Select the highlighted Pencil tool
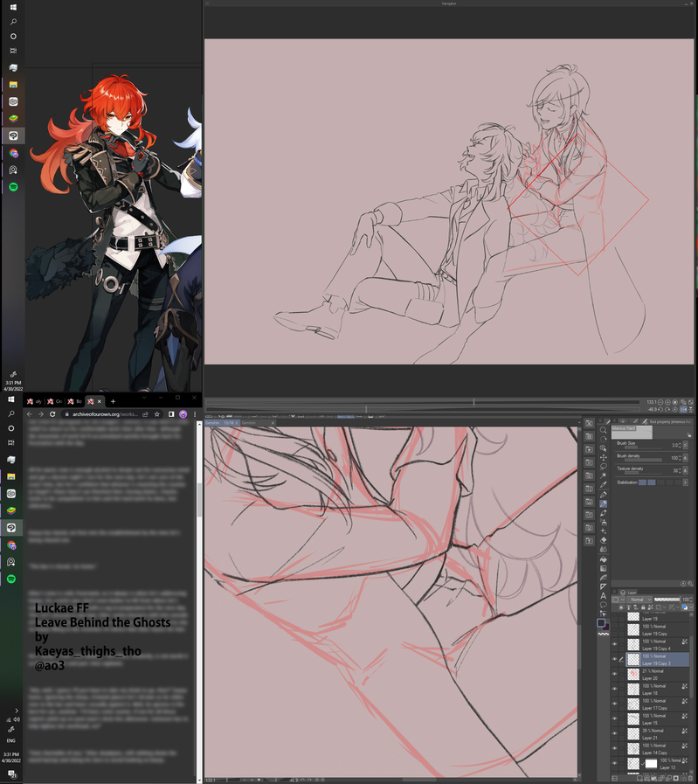 tap(603, 503)
